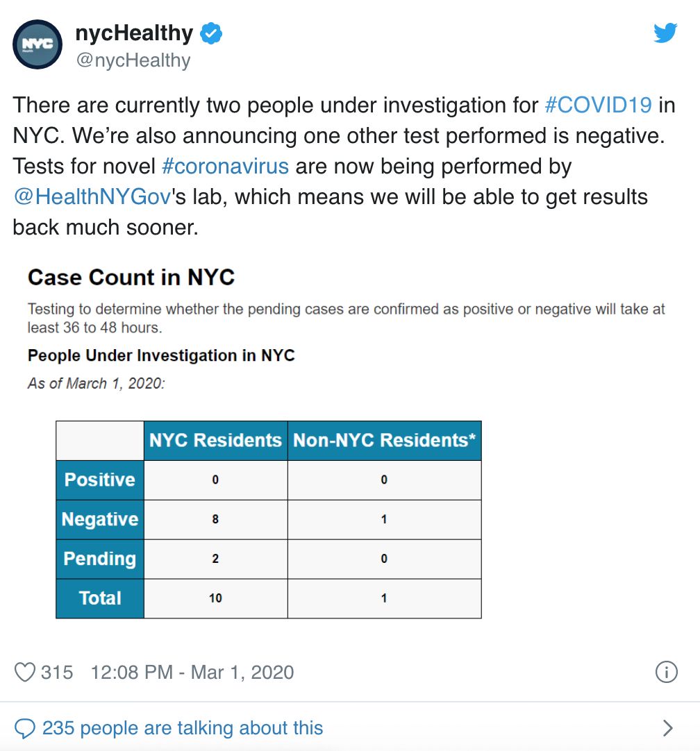Click the Non-NYC Residents column header
This screenshot has height=751, width=700.
pyautogui.click(x=384, y=440)
